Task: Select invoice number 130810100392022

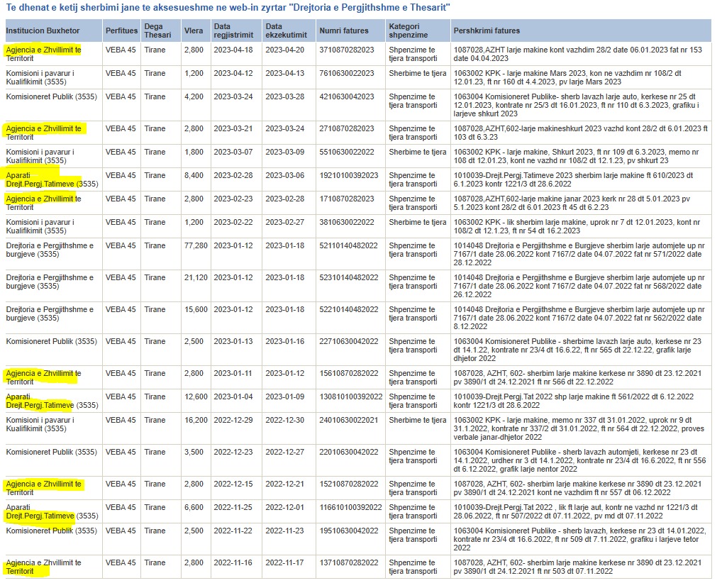Action: click(350, 396)
